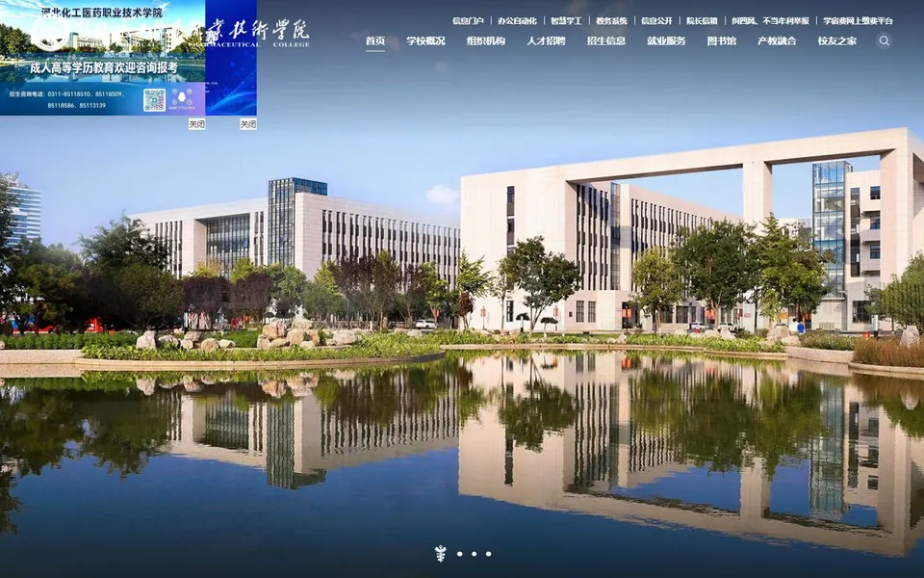Open the 智慧学工 link
This screenshot has height=578, width=924.
(566, 20)
